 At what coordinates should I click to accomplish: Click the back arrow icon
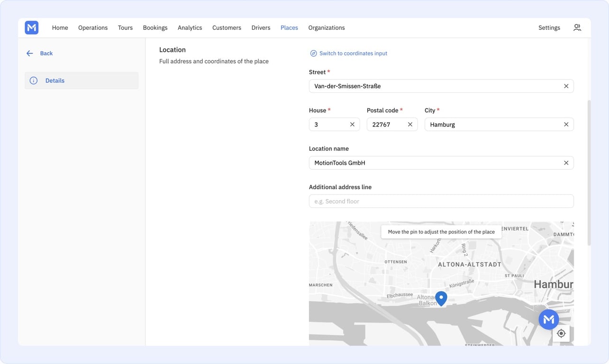(x=30, y=54)
